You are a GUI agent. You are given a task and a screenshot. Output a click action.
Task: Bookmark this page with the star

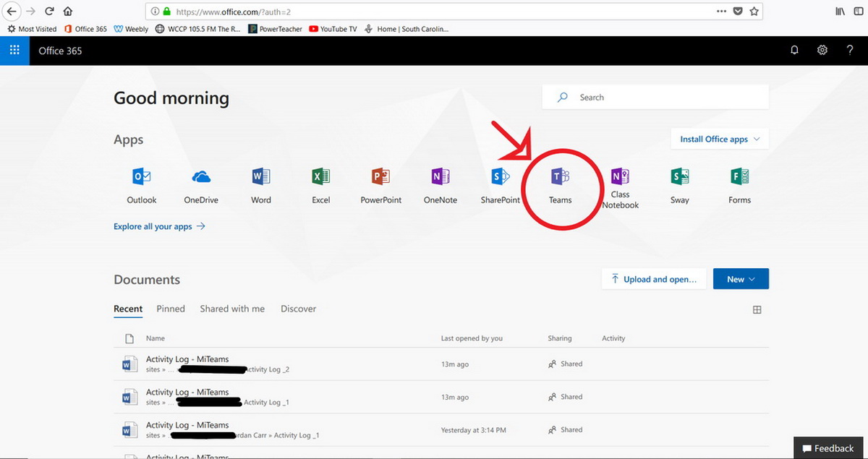(754, 12)
